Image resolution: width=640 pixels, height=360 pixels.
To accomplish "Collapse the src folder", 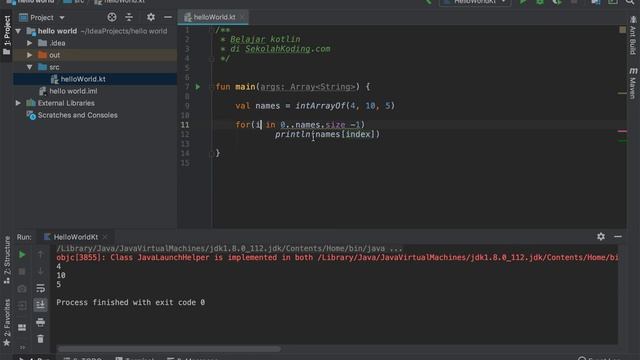I will coord(29,67).
